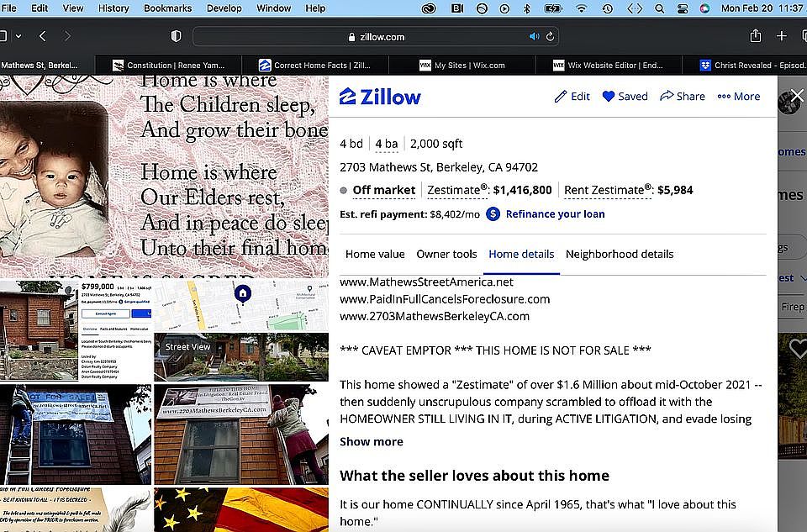Open a new tab with plus icon
This screenshot has height=532, width=807.
click(782, 35)
